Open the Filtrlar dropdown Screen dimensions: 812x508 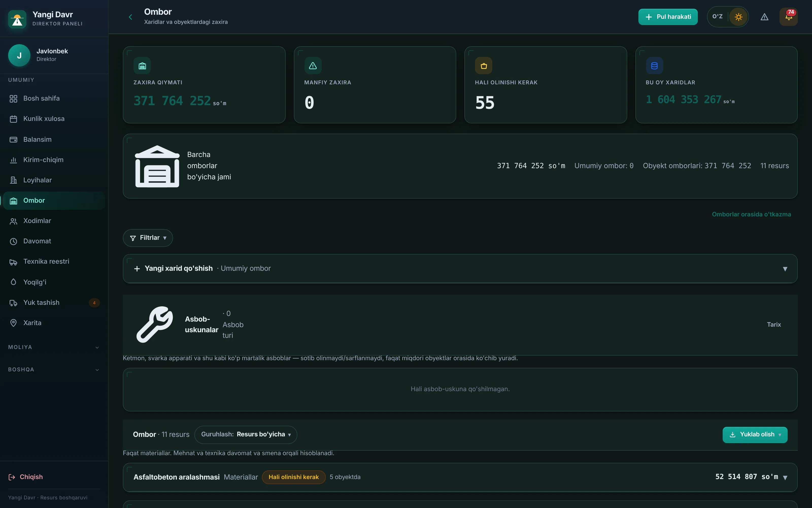[148, 238]
